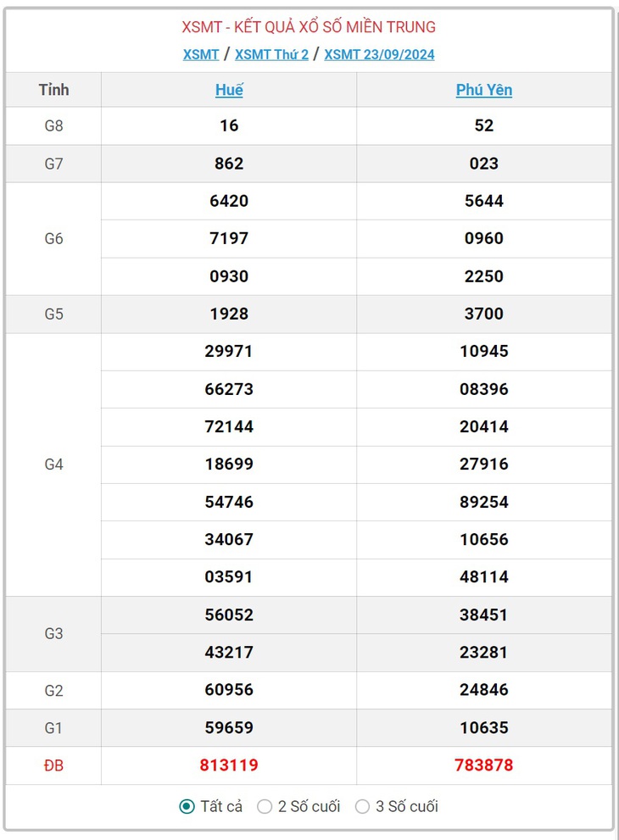
Task: Open the "XSMT Thứ 2" link
Action: (271, 54)
